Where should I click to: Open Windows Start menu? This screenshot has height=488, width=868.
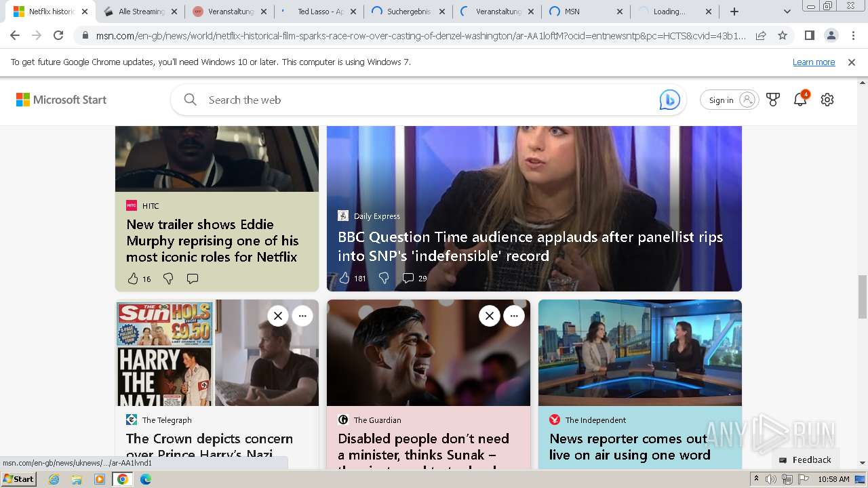tap(18, 479)
